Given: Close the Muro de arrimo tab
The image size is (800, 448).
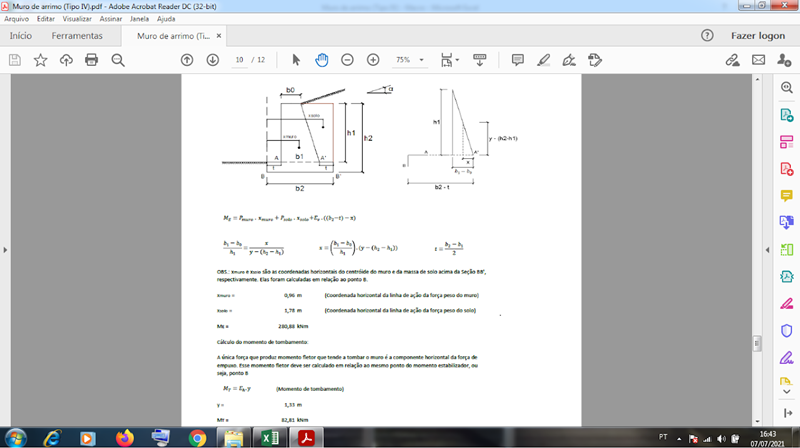Looking at the screenshot, I should (219, 36).
